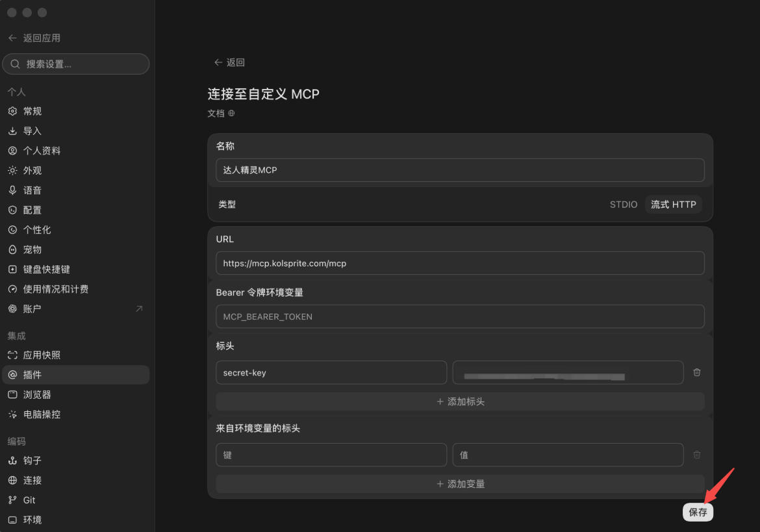Click the URL input field
Screen dimensions: 760x532
460,263
